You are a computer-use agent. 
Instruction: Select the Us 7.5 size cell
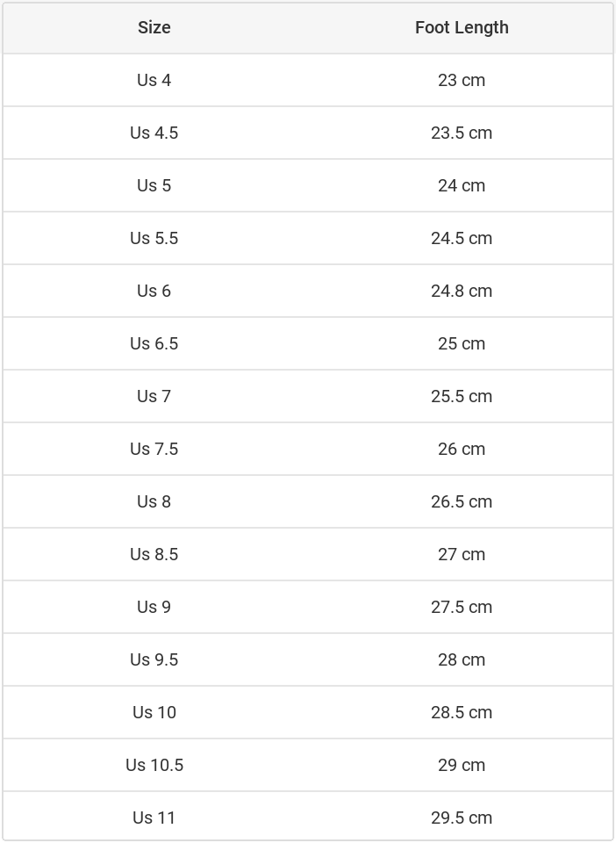(x=154, y=449)
